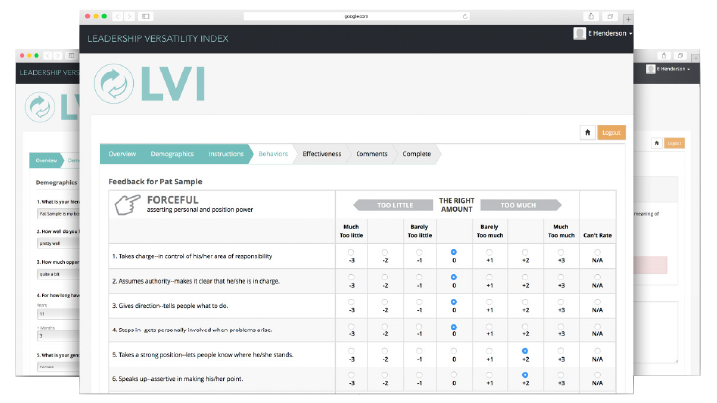Select +3 for Gives direction statement
The image size is (717, 403).
(561, 302)
